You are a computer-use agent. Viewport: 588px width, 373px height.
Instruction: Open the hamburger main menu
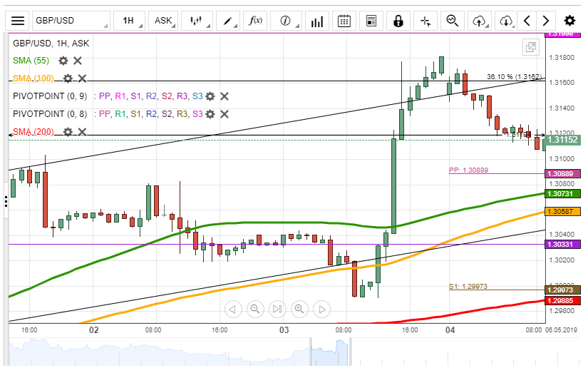[x=17, y=21]
